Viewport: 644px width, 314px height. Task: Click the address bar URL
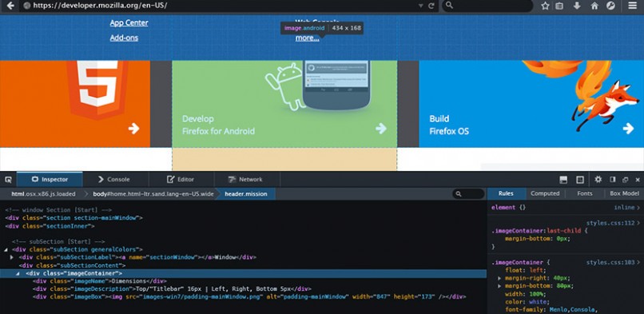pyautogui.click(x=100, y=6)
